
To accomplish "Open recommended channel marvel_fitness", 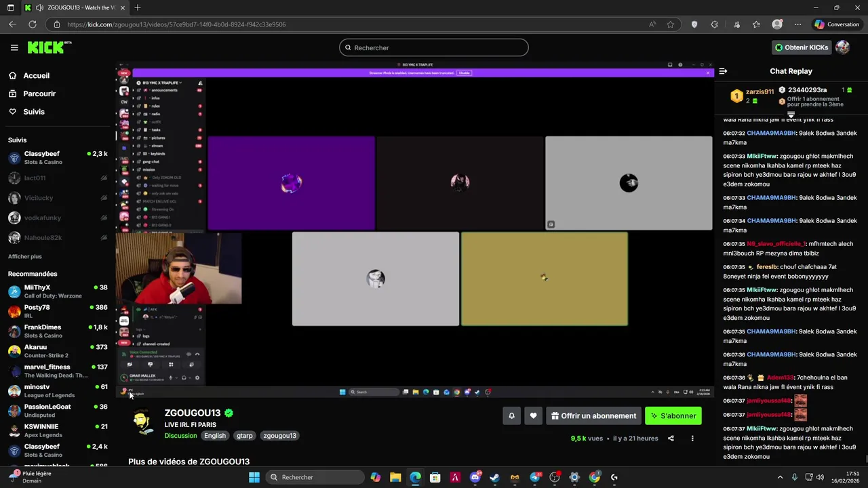I will pyautogui.click(x=58, y=371).
